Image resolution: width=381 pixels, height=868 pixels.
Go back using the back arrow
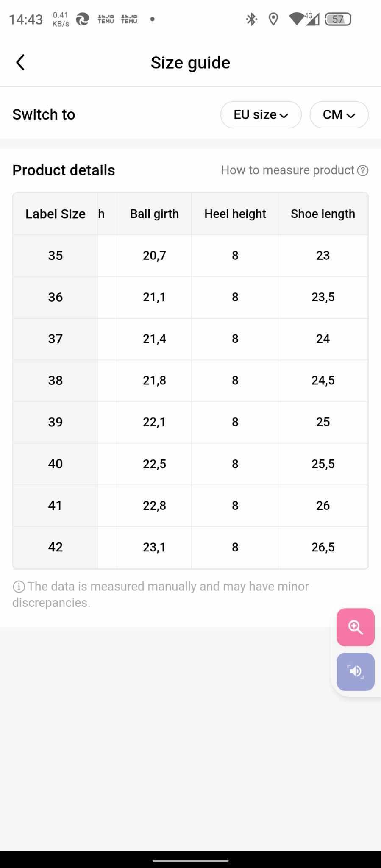[20, 62]
